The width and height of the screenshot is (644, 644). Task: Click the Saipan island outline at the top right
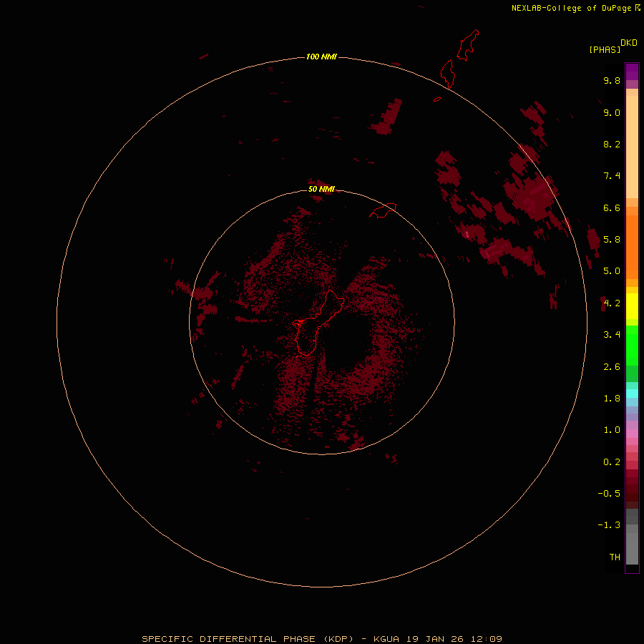[468, 45]
